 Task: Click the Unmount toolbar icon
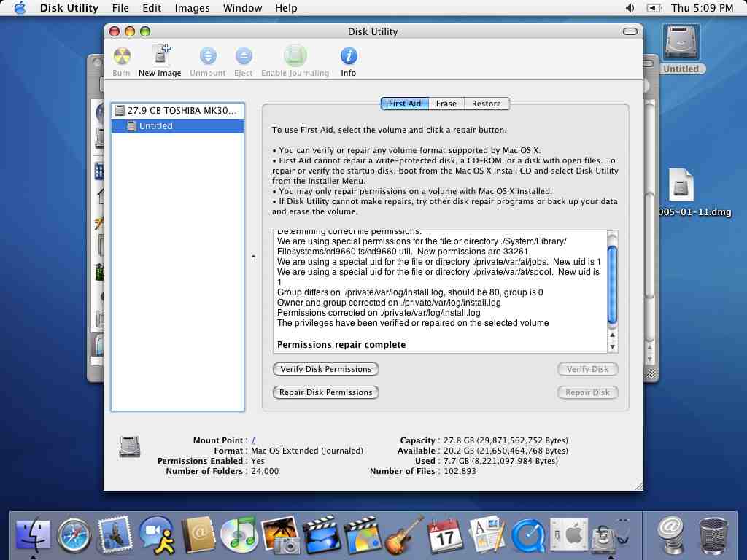pos(208,56)
